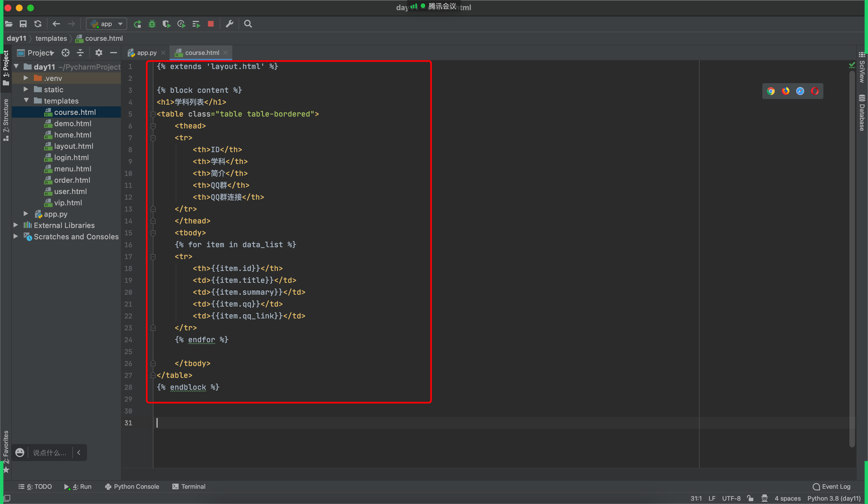Expand Scratches and Consoles node
Image resolution: width=868 pixels, height=504 pixels.
tap(16, 236)
